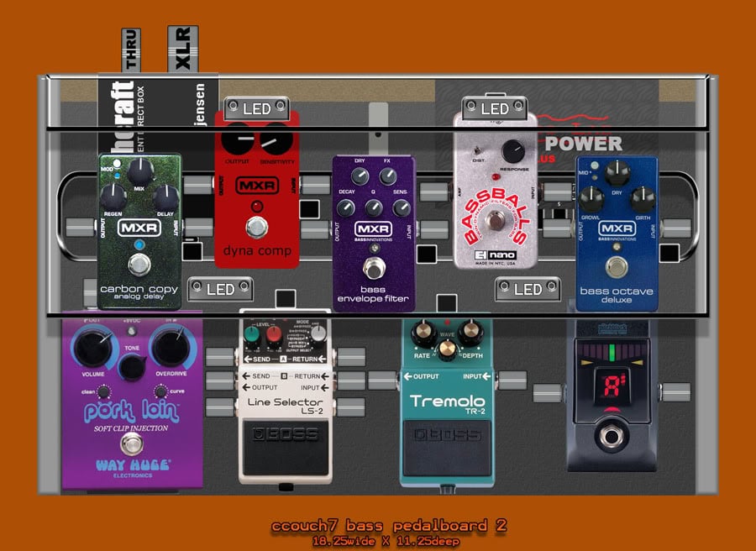The height and width of the screenshot is (551, 756).
Task: Turn the Pork Loin Tone knob
Action: pos(132,367)
